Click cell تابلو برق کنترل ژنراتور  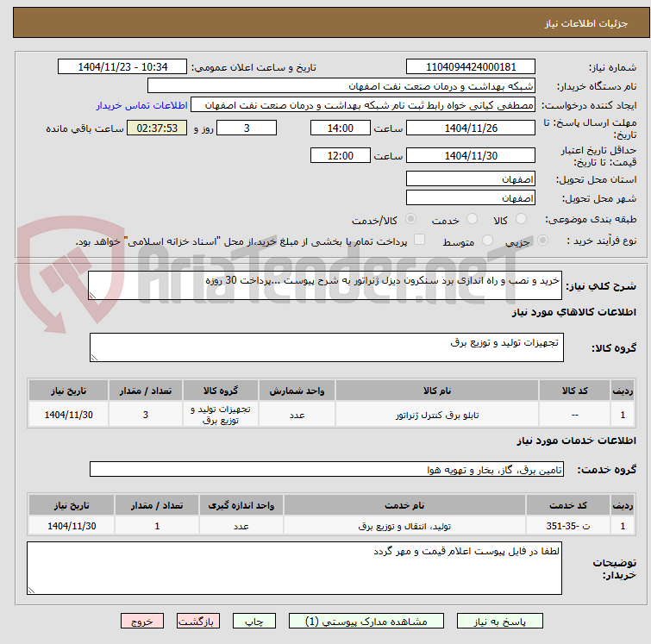pos(437,415)
